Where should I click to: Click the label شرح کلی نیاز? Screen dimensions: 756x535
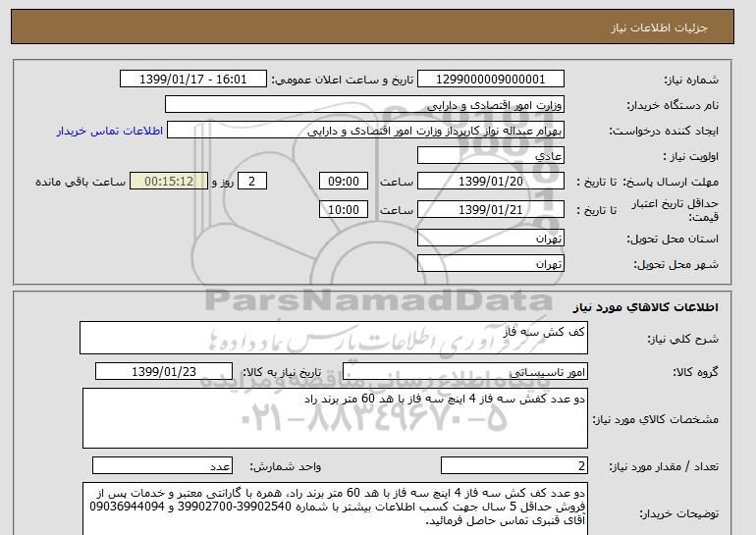coord(682,339)
